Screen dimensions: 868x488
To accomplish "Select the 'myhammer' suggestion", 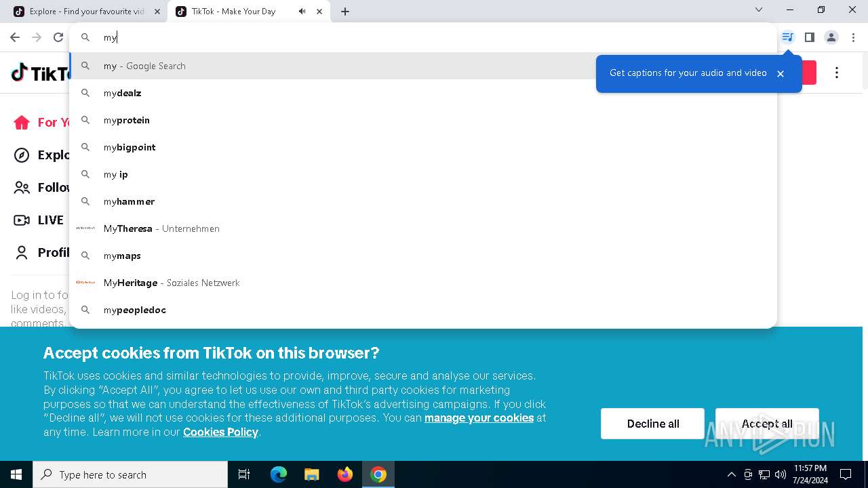I will coord(423,201).
